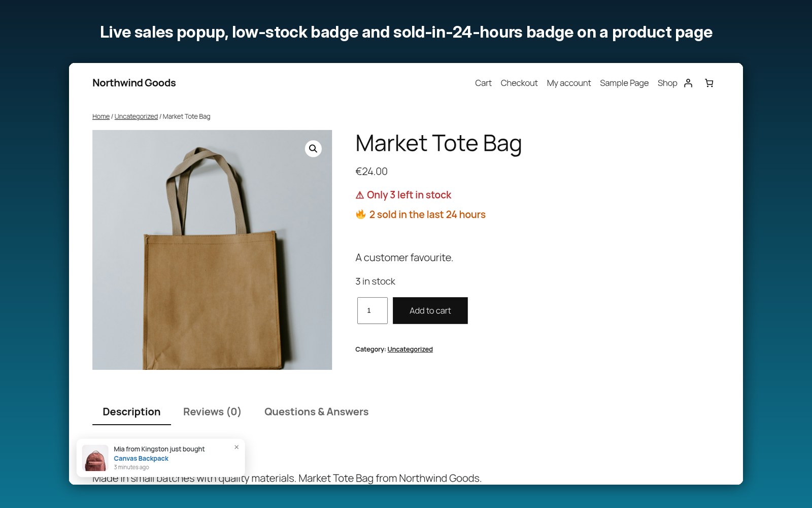Open the user account icon in header

[688, 83]
